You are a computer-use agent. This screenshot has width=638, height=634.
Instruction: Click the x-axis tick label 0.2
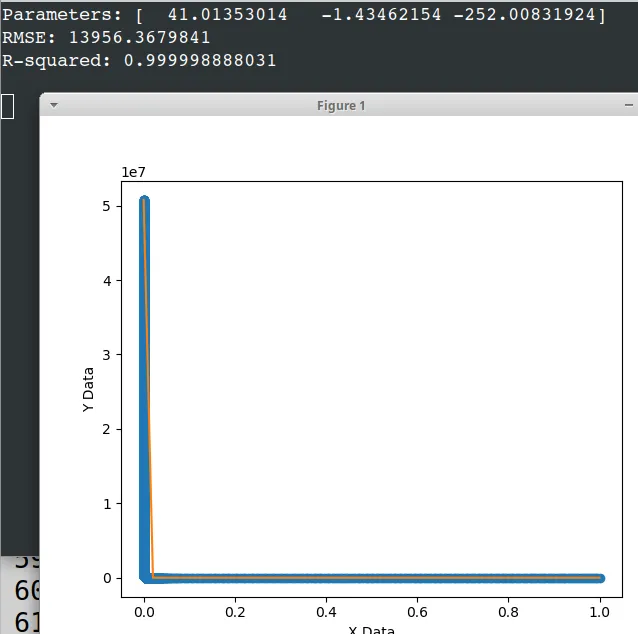[235, 612]
